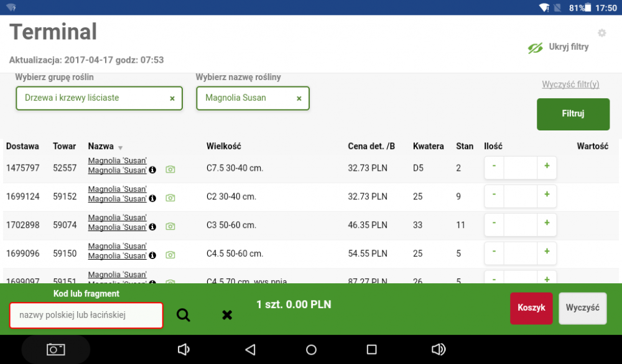This screenshot has height=364, width=622.
Task: Sort table by Nazwa column
Action: 101,147
